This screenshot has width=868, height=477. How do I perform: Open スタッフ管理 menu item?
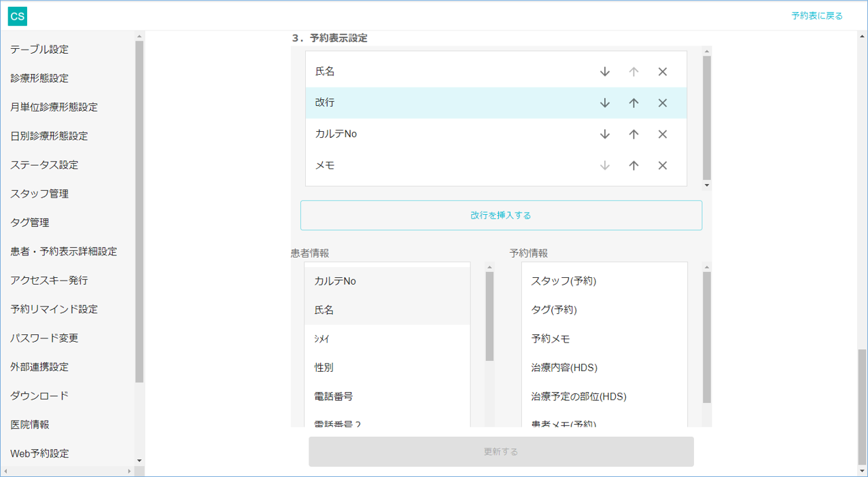(x=39, y=194)
